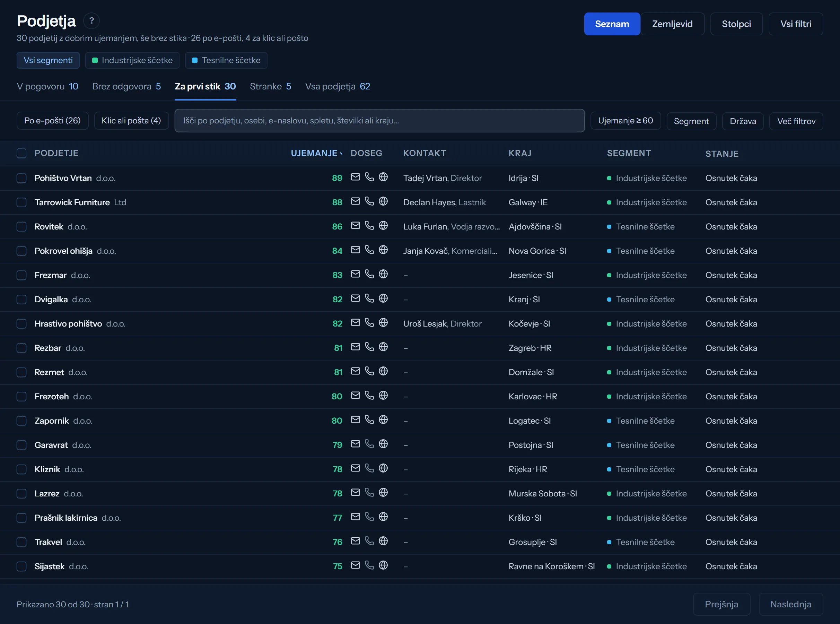This screenshot has width=840, height=624.
Task: Open website globe icon for Rezmet
Action: 383,371
